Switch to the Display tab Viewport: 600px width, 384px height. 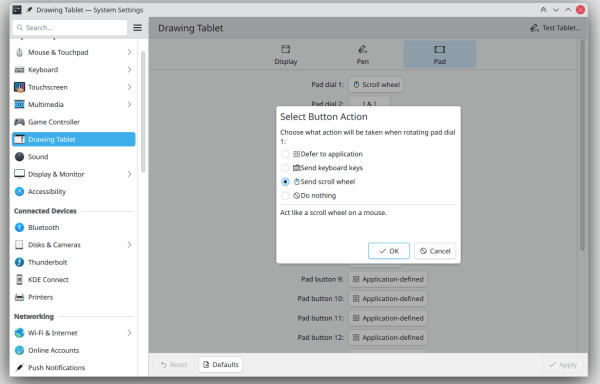[x=286, y=55]
